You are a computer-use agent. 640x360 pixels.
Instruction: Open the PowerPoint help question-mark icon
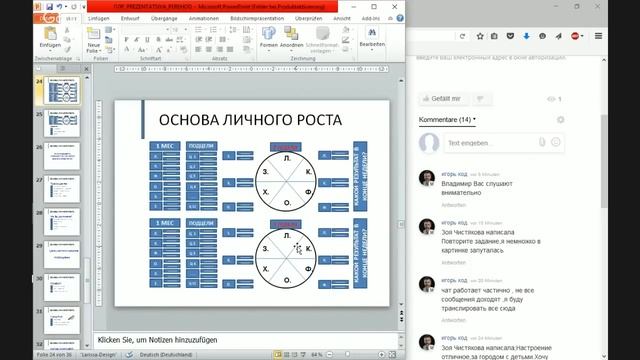(400, 18)
